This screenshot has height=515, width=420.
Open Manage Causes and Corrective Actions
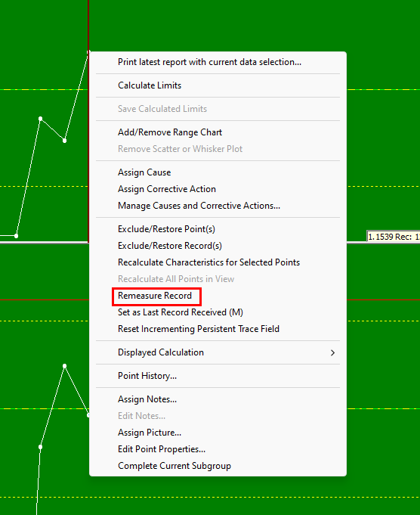pyautogui.click(x=218, y=206)
